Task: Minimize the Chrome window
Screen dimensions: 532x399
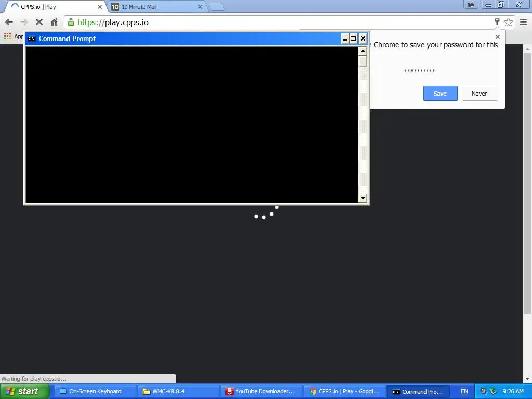Action: coord(488,4)
